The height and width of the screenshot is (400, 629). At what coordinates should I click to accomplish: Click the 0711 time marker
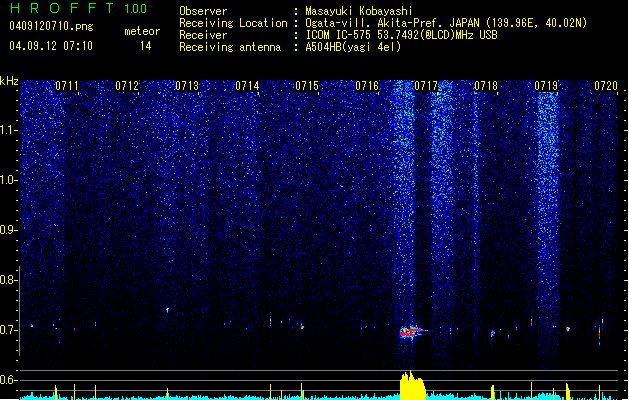coord(67,86)
